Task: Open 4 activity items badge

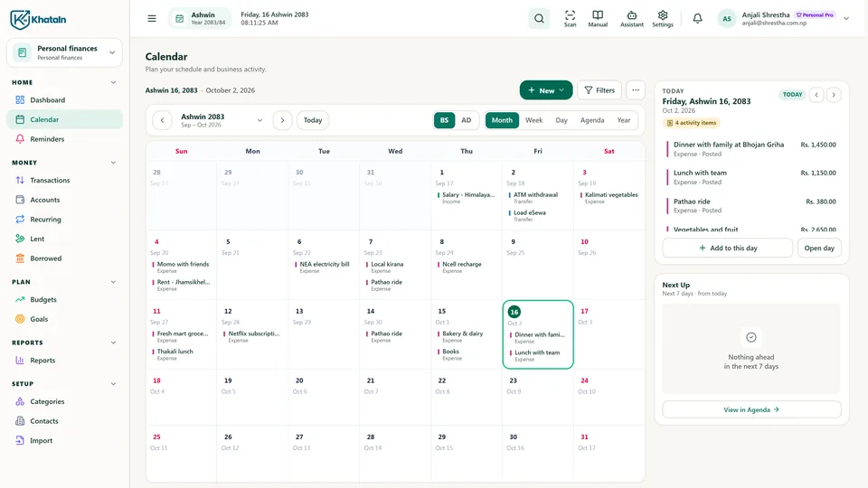Action: point(692,123)
